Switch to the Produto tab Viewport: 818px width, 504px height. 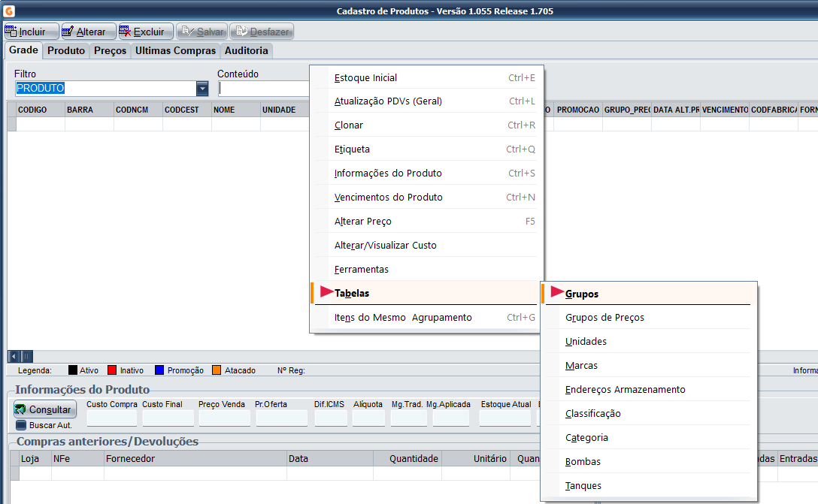tap(65, 50)
